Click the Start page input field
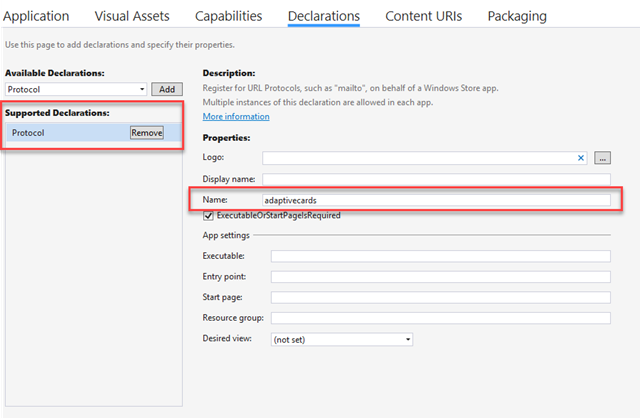 point(440,297)
